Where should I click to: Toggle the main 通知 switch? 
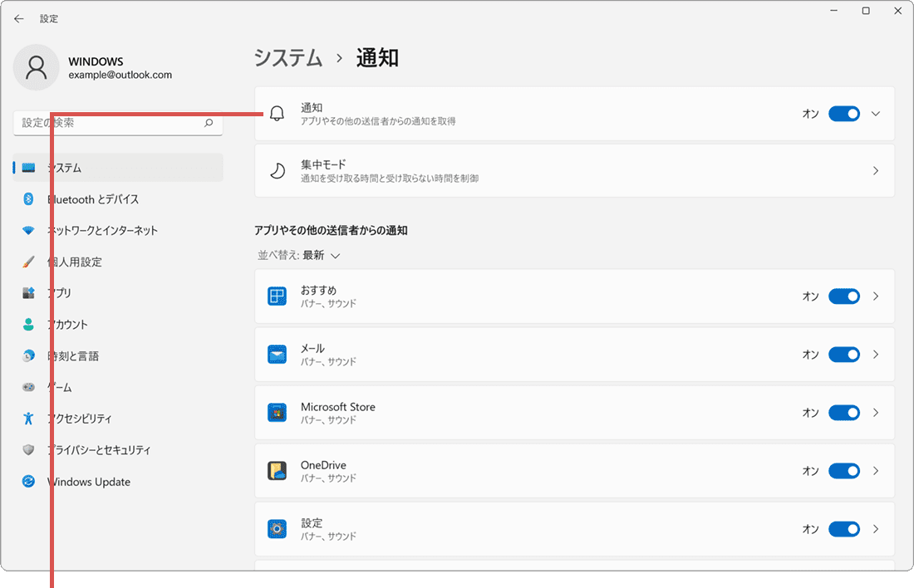[844, 114]
